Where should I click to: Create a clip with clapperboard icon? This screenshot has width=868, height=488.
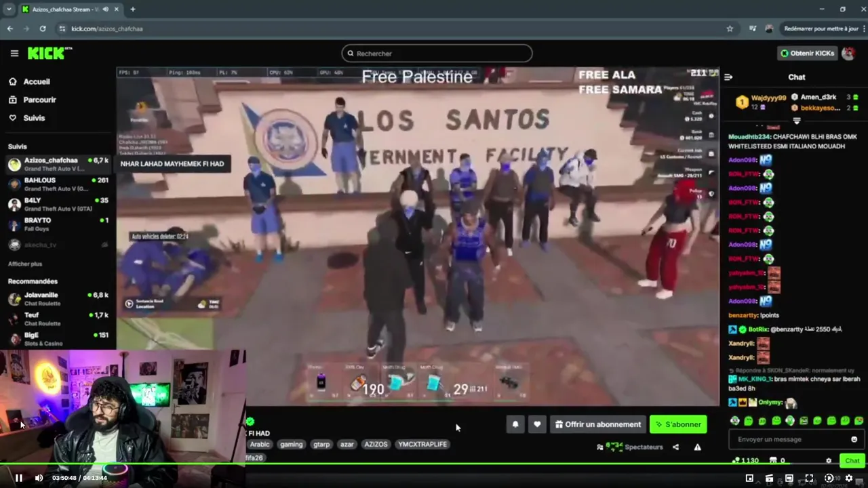coord(769,479)
